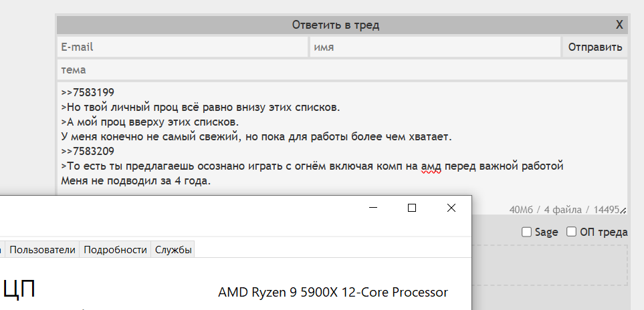Click the тема subject field

[x=342, y=69]
